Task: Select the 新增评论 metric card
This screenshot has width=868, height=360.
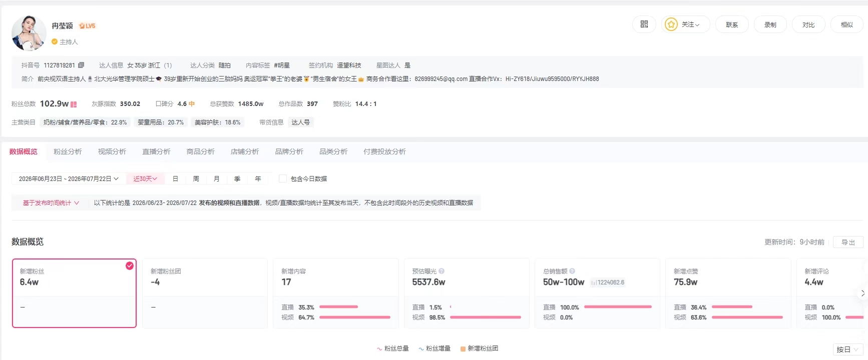Action: click(832, 293)
